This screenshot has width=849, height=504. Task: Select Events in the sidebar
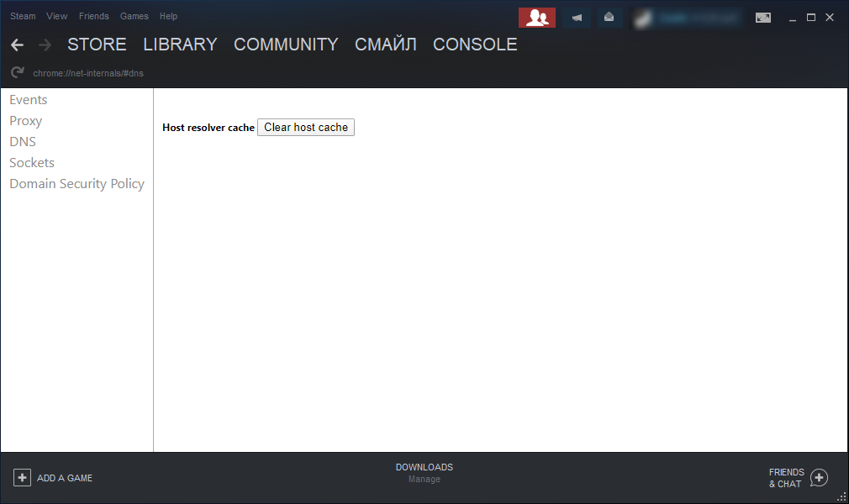[x=28, y=100]
